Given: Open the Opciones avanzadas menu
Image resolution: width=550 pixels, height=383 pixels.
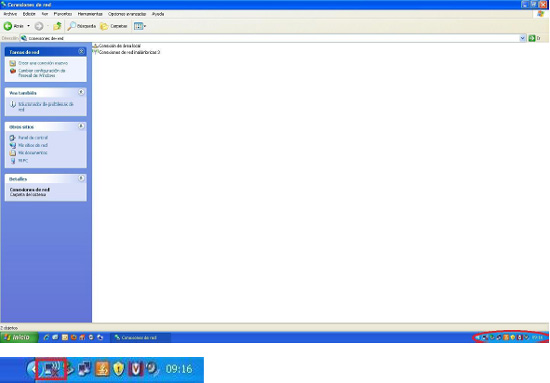Looking at the screenshot, I should coord(127,14).
